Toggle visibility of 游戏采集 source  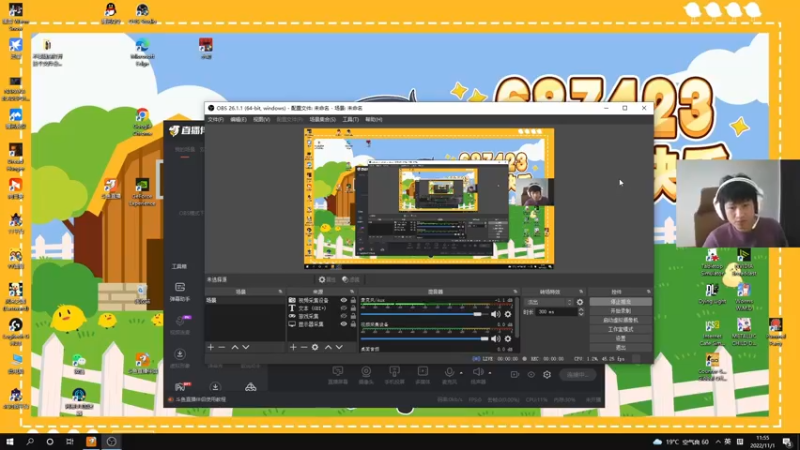tap(343, 316)
